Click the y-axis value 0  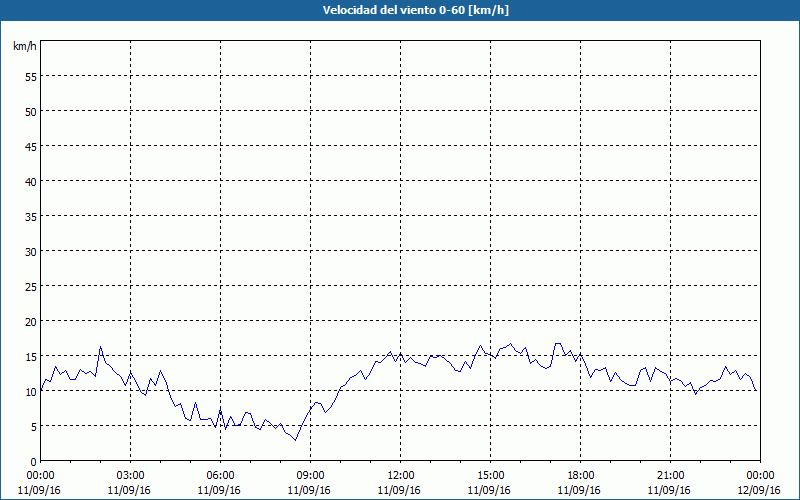tap(34, 462)
